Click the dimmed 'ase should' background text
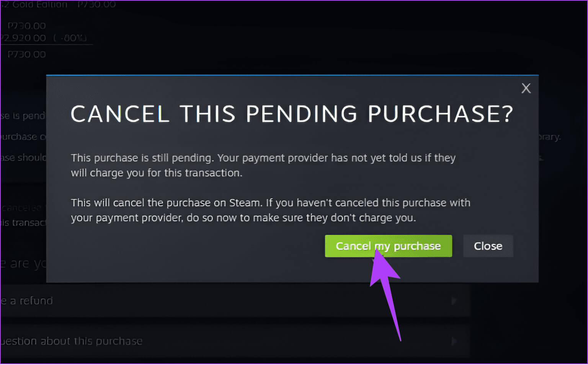 23,157
